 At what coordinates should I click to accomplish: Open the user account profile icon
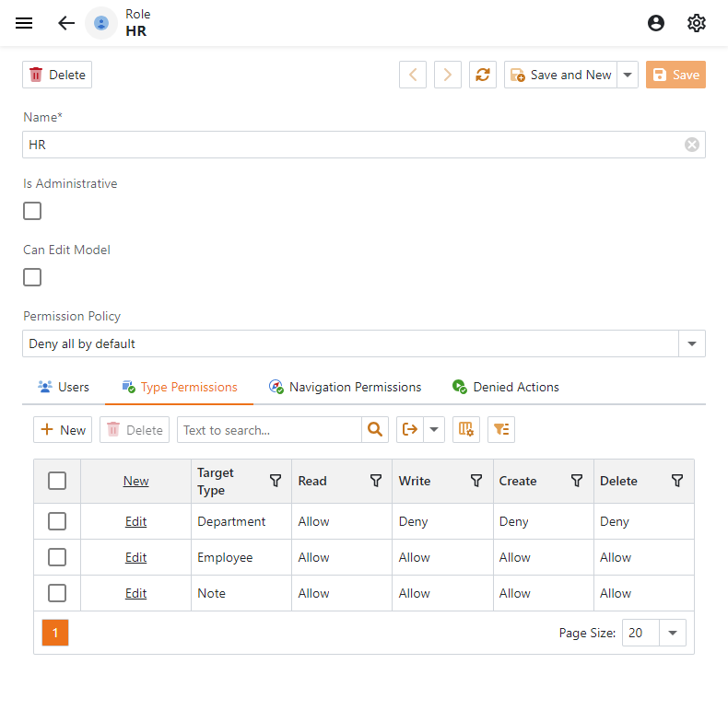click(x=655, y=23)
